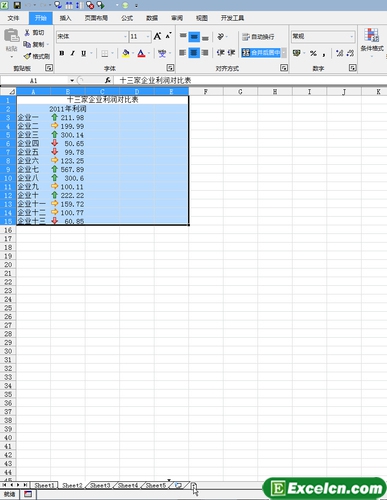Open the font name dropdown
Screen dimensions: 387x500
[x=125, y=37]
